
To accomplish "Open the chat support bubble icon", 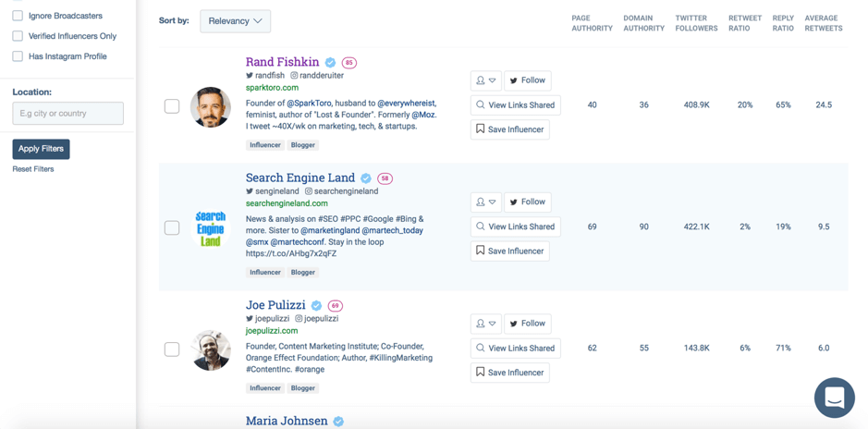I will click(834, 398).
